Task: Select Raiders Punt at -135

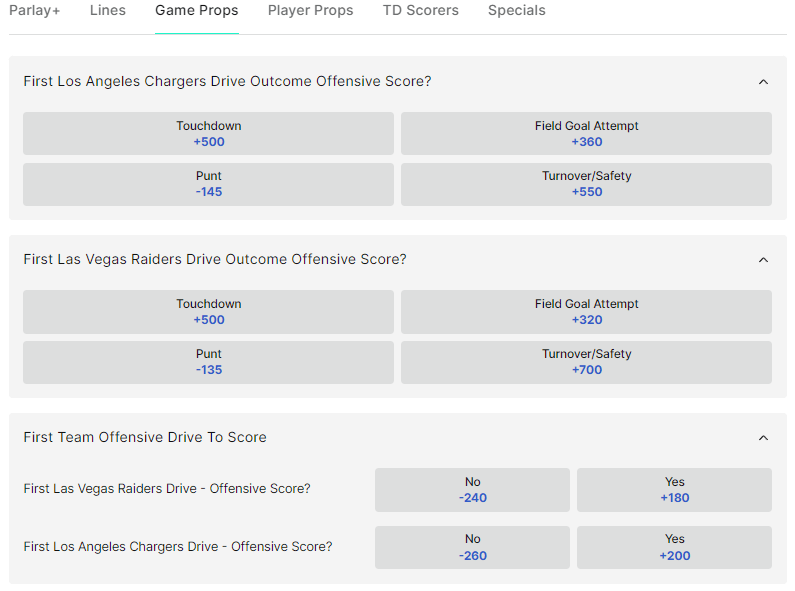Action: [208, 362]
